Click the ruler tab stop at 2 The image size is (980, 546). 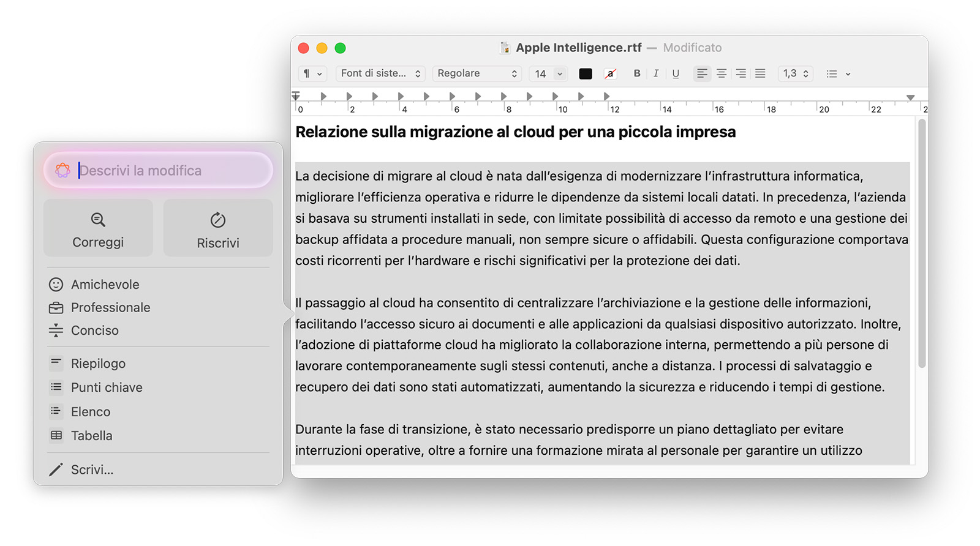[349, 96]
